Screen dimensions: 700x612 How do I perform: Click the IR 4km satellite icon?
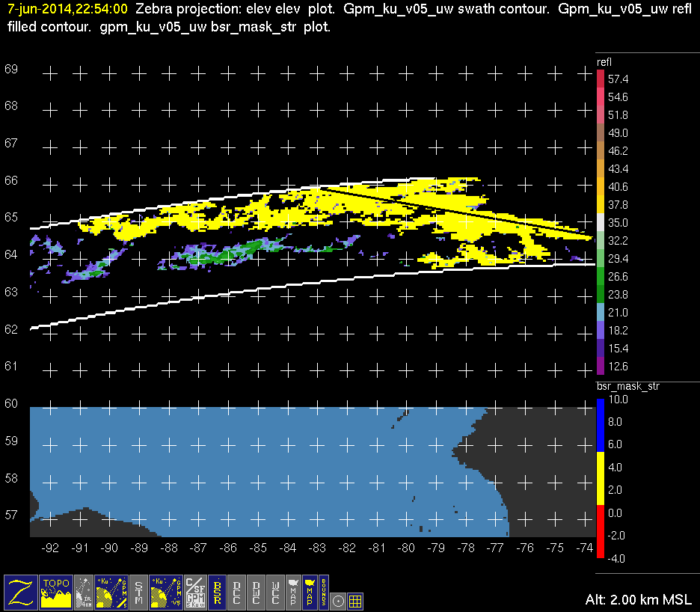point(85,592)
